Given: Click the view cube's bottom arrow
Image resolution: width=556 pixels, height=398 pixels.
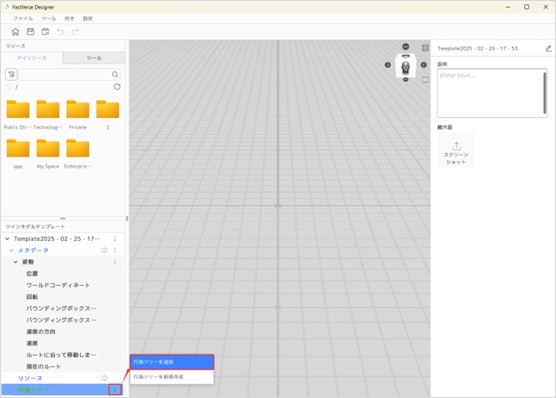Looking at the screenshot, I should tap(406, 80).
